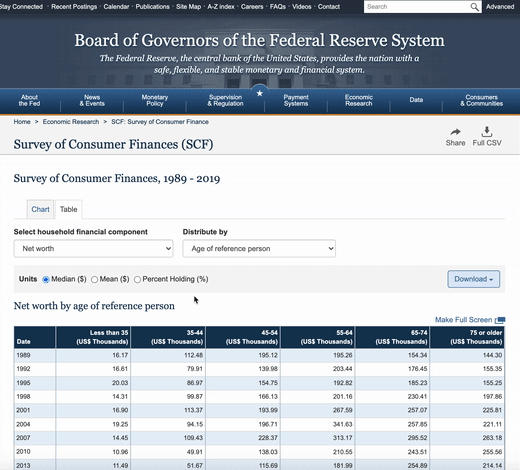Click the value 20.03 in 1995 row
The height and width of the screenshot is (470, 520).
click(x=120, y=383)
